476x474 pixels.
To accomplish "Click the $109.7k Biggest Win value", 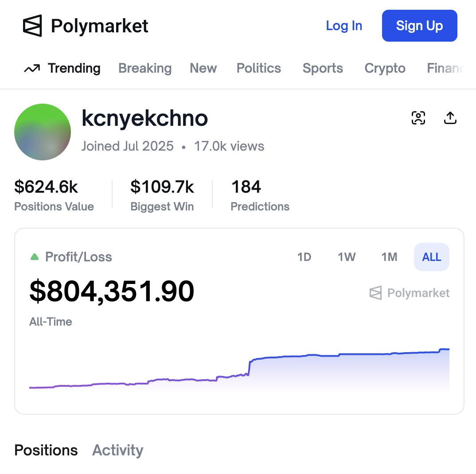I will [162, 186].
